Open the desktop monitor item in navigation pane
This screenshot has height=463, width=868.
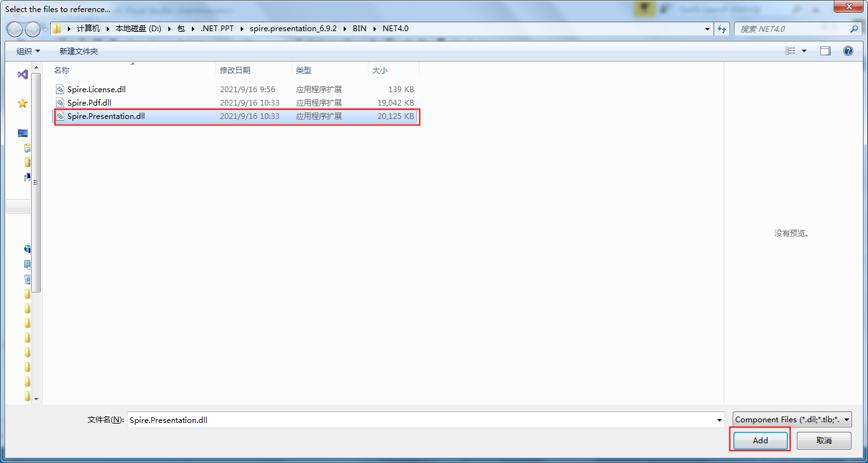tap(23, 134)
